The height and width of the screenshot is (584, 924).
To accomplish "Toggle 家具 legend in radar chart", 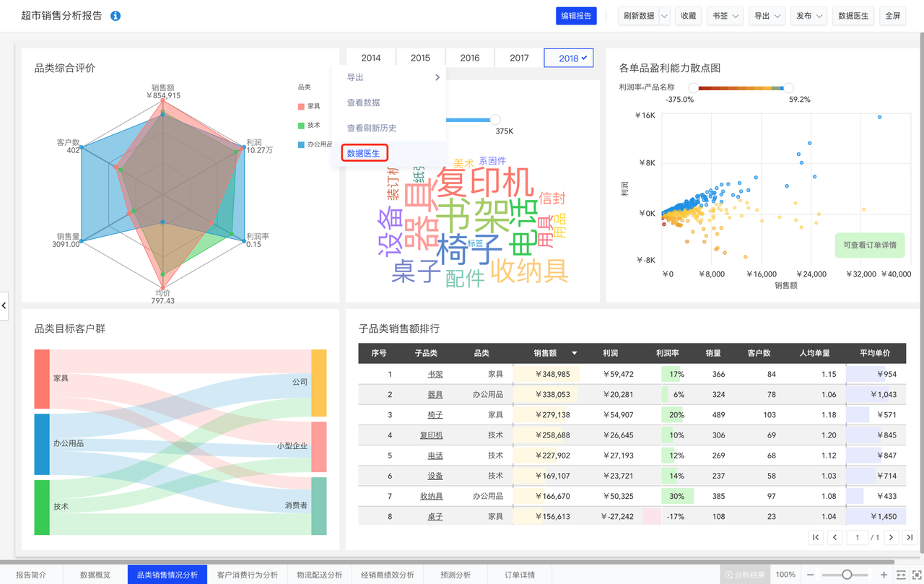I will 309,106.
